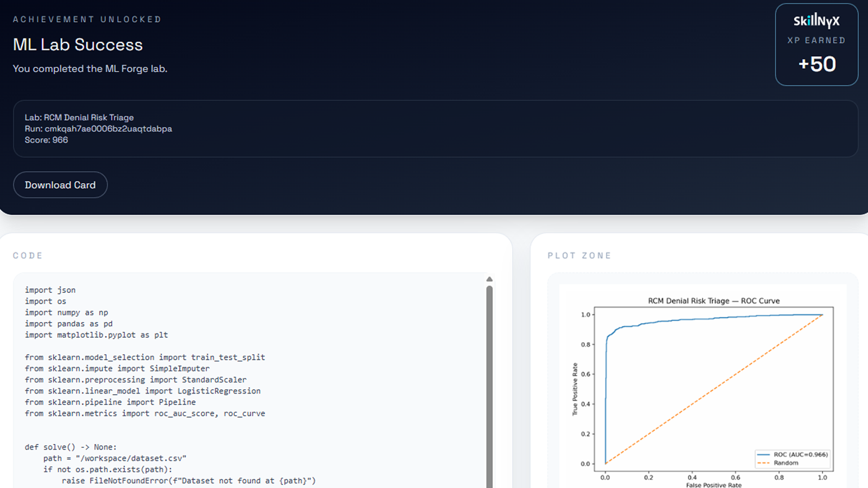The height and width of the screenshot is (488, 868).
Task: Click the Download Card button
Action: pyautogui.click(x=60, y=185)
